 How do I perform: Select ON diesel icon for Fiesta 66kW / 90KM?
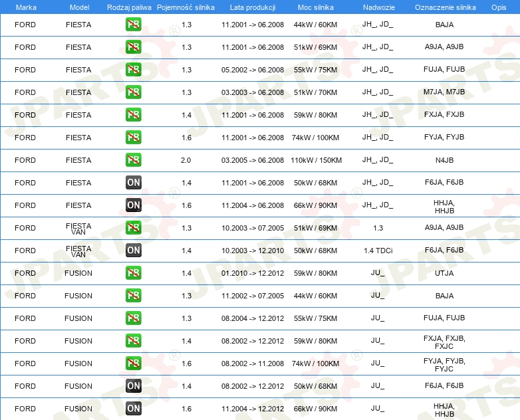coord(133,205)
